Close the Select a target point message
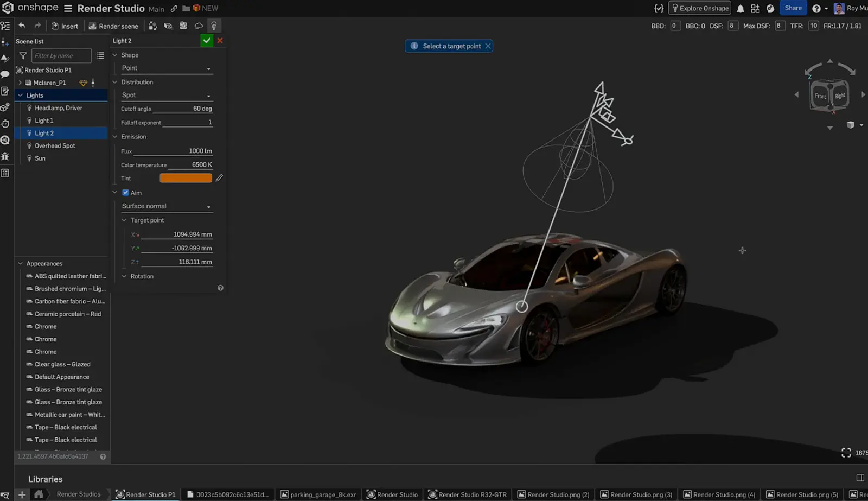 tap(488, 46)
